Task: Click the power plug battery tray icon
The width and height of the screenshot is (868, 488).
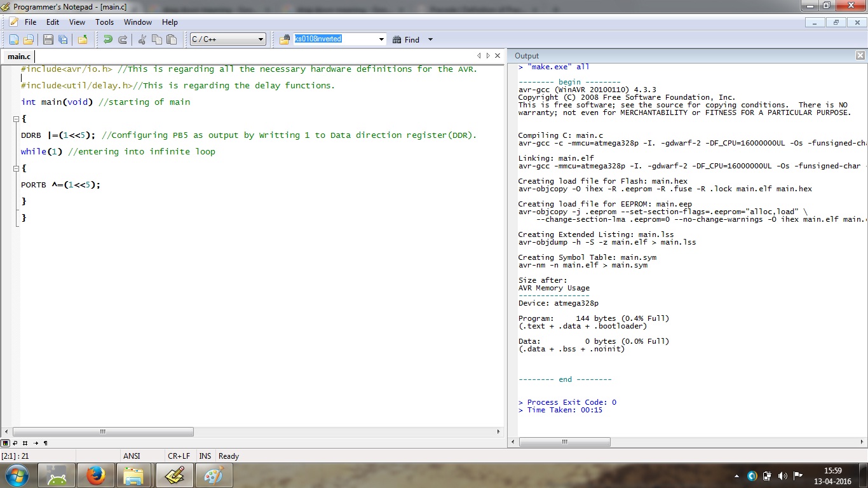Action: [767, 475]
